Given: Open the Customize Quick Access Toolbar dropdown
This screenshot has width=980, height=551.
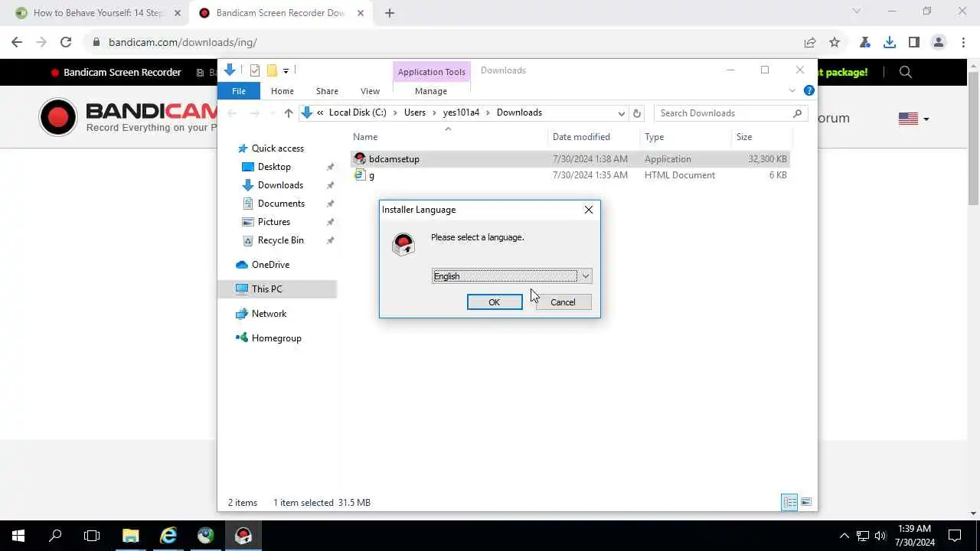Looking at the screenshot, I should point(286,70).
